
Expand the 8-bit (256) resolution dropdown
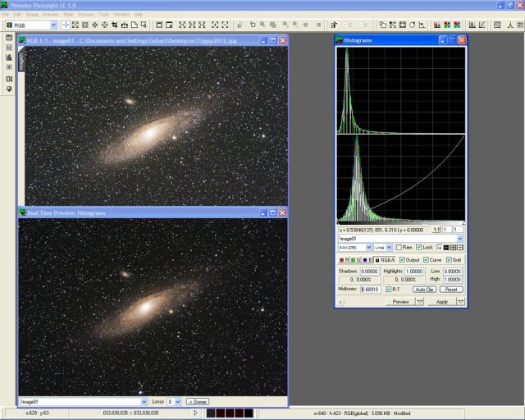click(368, 247)
